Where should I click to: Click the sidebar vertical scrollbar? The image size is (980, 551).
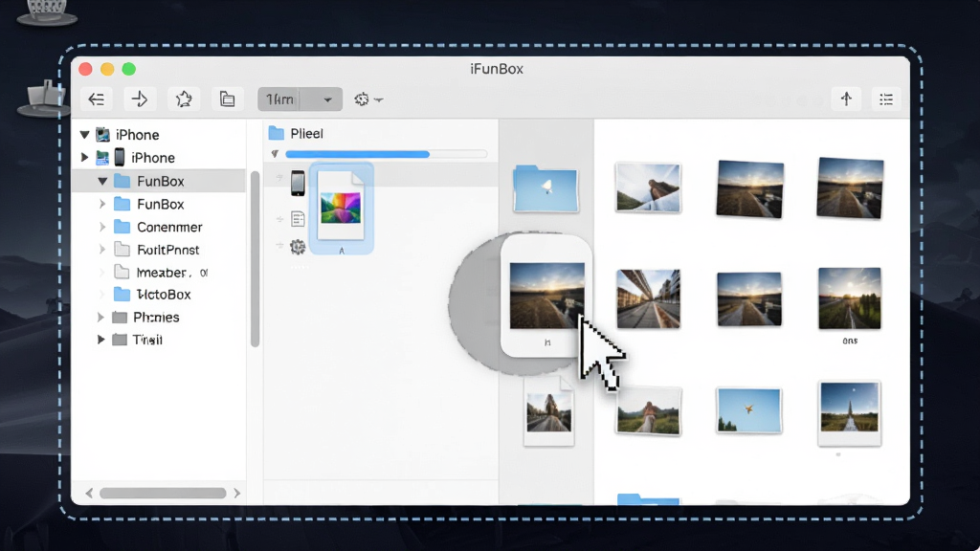coord(255,258)
